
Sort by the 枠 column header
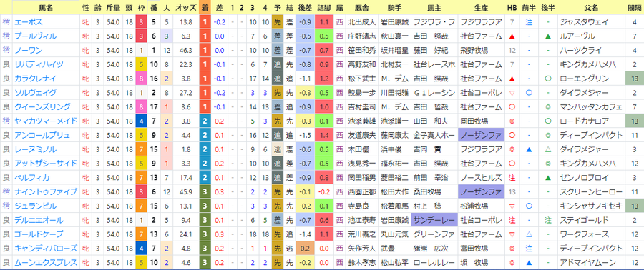click(141, 7)
